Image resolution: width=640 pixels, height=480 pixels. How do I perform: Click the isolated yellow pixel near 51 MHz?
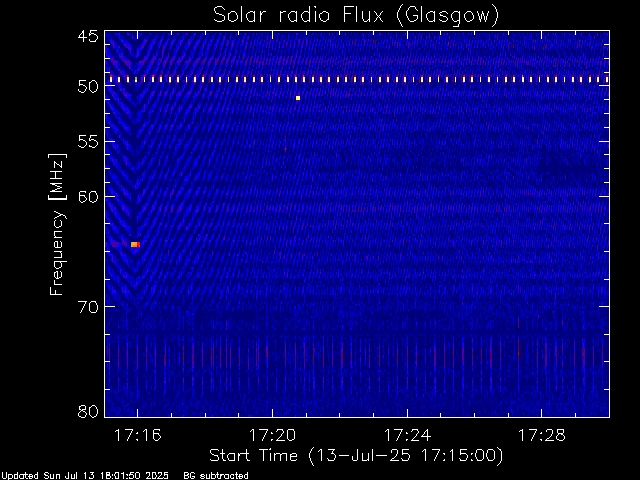coord(298,98)
